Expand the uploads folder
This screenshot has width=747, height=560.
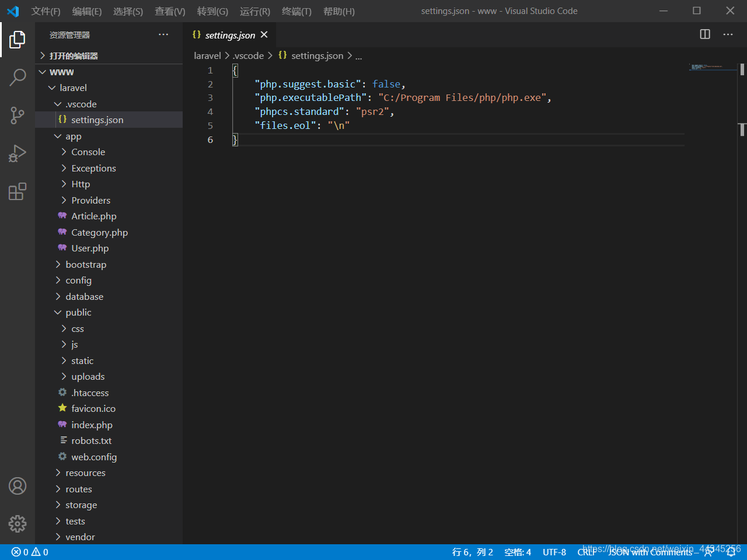coord(109,376)
